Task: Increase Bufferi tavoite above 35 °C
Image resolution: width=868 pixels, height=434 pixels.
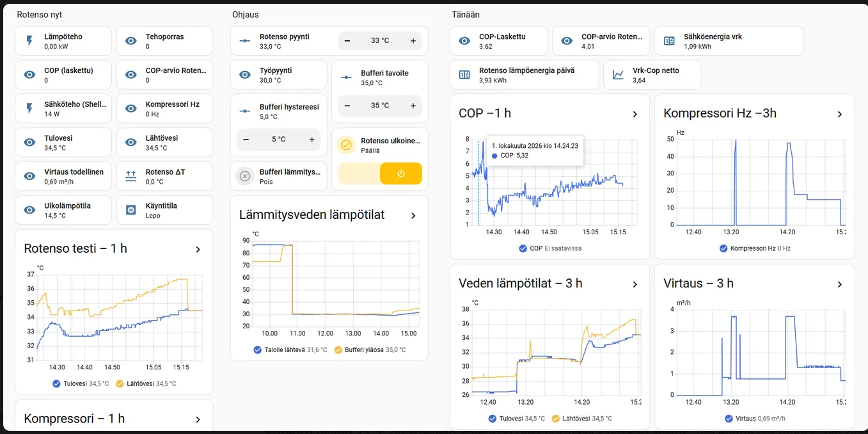Action: click(x=413, y=106)
